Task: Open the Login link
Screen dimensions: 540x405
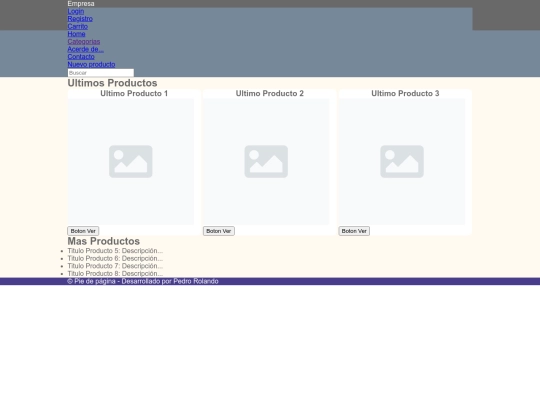Action: tap(76, 11)
